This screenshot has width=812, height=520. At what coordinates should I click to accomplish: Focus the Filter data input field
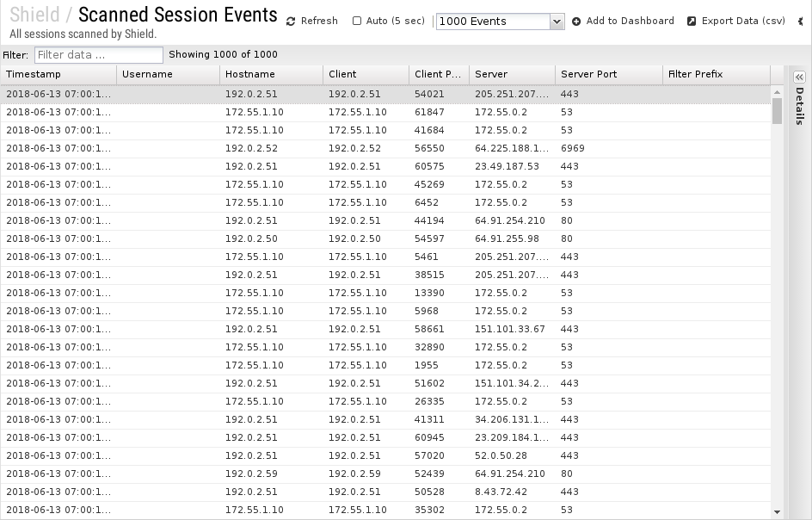tap(99, 55)
